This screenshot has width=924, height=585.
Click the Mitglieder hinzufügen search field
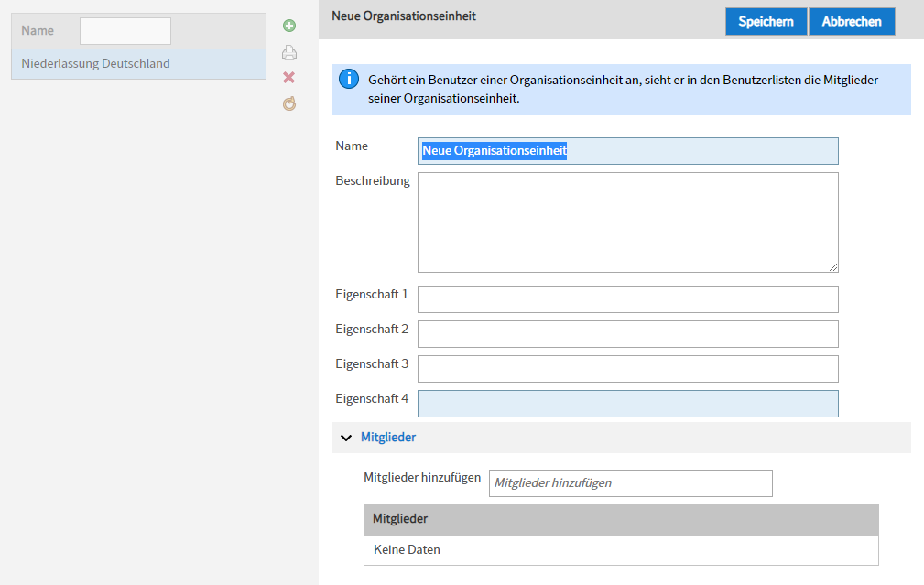tap(631, 483)
